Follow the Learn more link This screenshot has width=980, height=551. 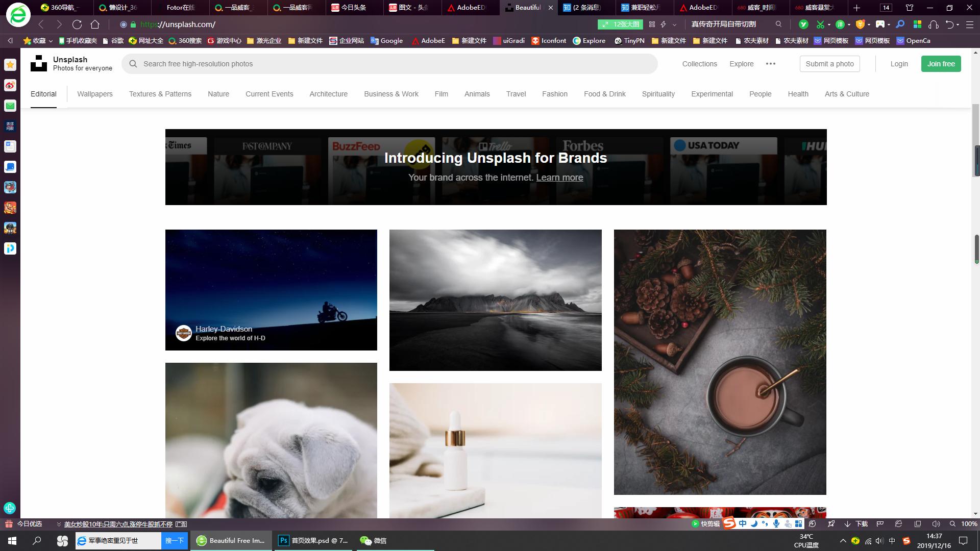coord(559,178)
